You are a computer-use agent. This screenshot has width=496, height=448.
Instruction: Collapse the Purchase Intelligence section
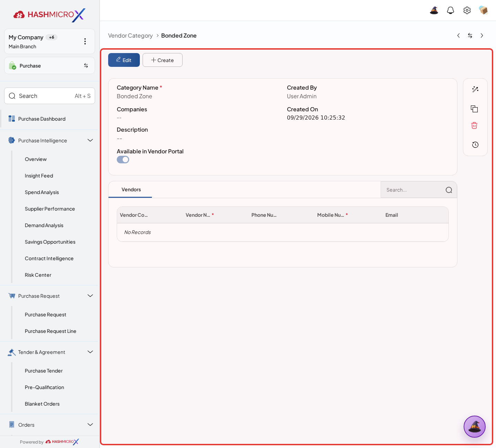90,140
